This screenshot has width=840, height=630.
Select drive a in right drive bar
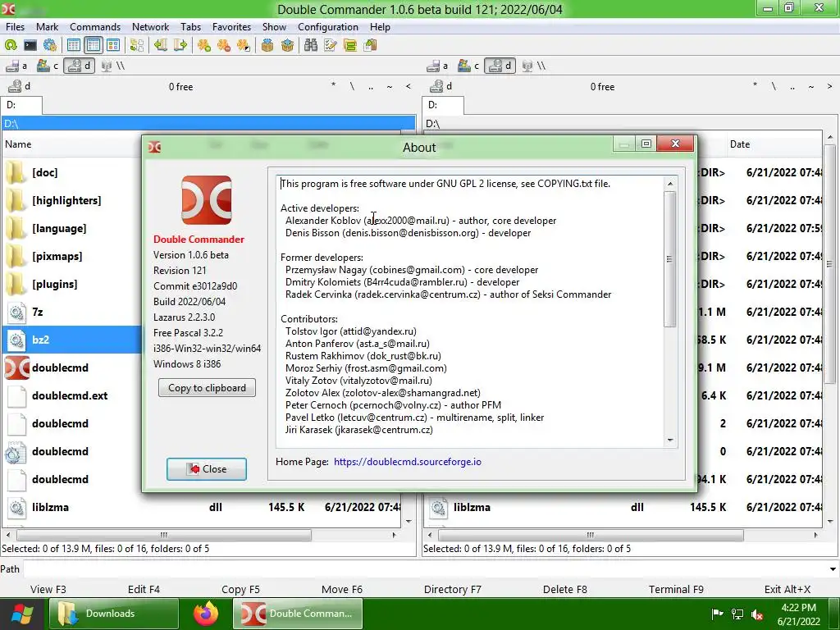pos(437,66)
